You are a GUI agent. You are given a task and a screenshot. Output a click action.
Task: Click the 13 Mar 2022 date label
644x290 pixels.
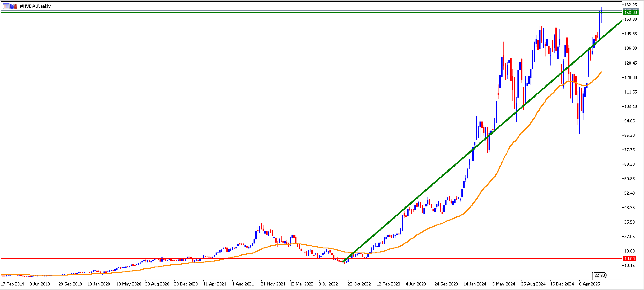point(302,284)
